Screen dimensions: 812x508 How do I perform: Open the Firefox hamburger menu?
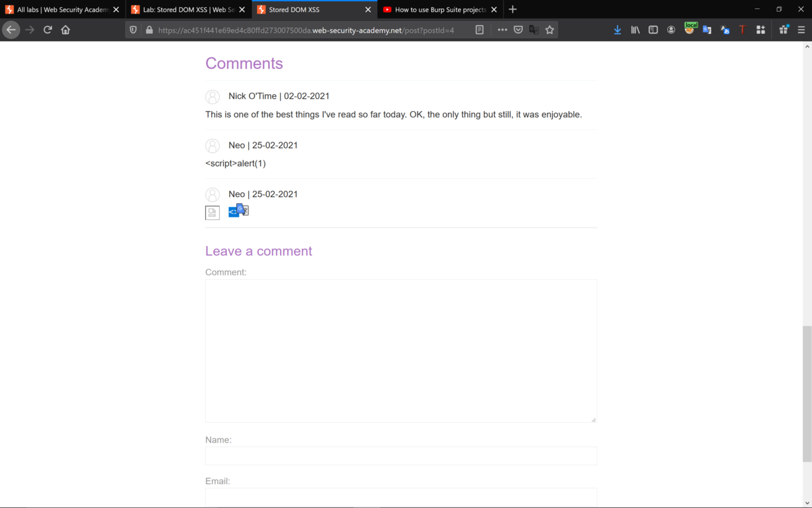[x=802, y=30]
